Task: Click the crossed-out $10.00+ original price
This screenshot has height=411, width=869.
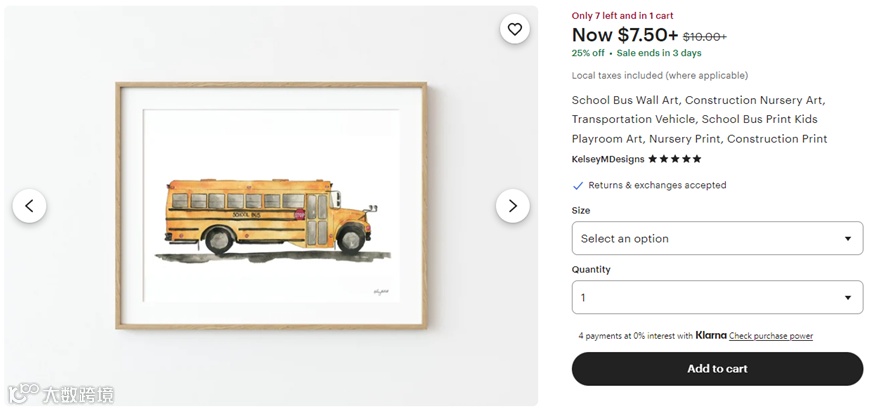Action: click(x=704, y=37)
